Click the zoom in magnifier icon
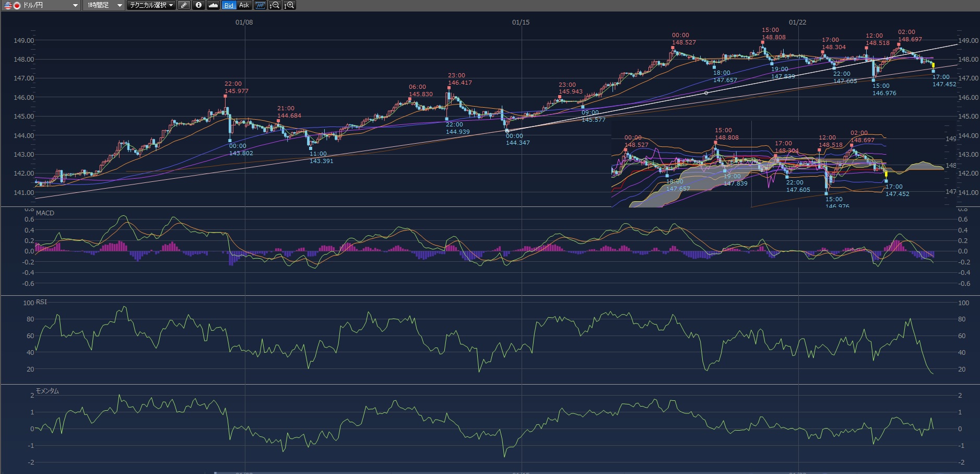980x474 pixels. 289,5
